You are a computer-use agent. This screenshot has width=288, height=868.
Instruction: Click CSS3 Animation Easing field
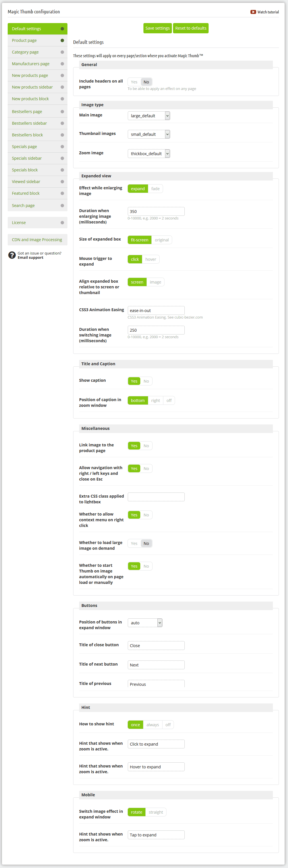point(156,310)
